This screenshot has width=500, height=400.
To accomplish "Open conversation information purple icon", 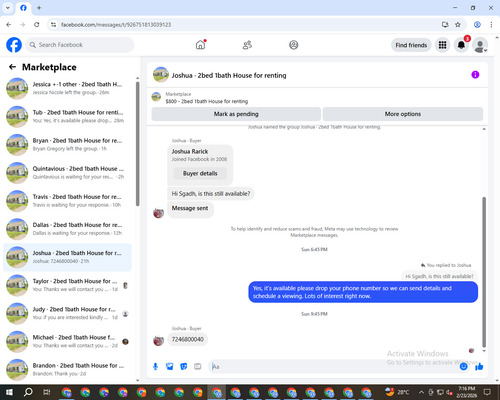I will pyautogui.click(x=475, y=75).
